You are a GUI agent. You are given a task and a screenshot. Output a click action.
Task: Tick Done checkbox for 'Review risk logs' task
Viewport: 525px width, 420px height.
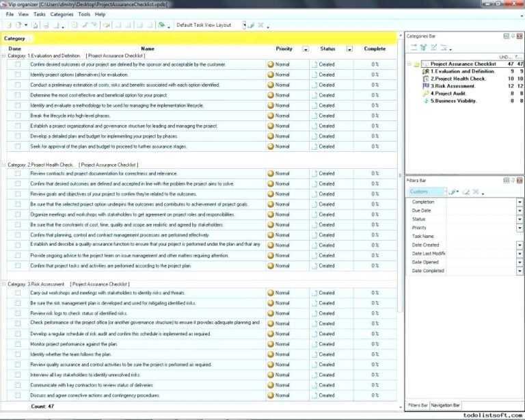[18, 313]
